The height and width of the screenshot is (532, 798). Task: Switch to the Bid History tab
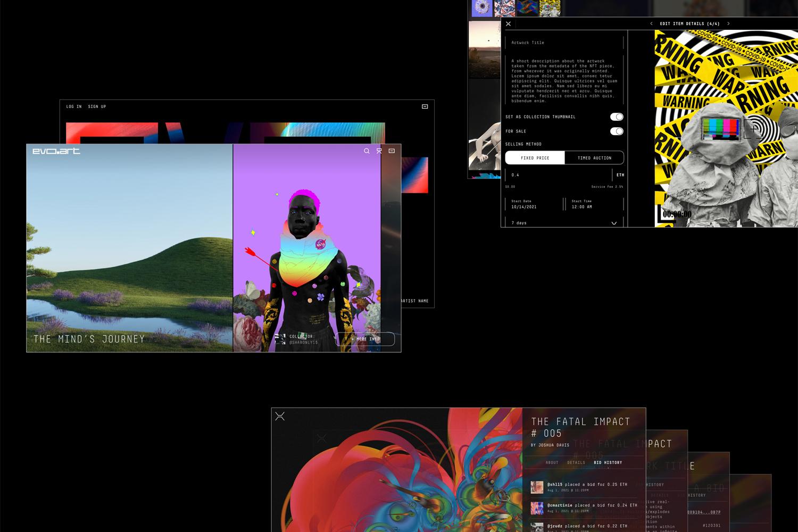(x=608, y=463)
